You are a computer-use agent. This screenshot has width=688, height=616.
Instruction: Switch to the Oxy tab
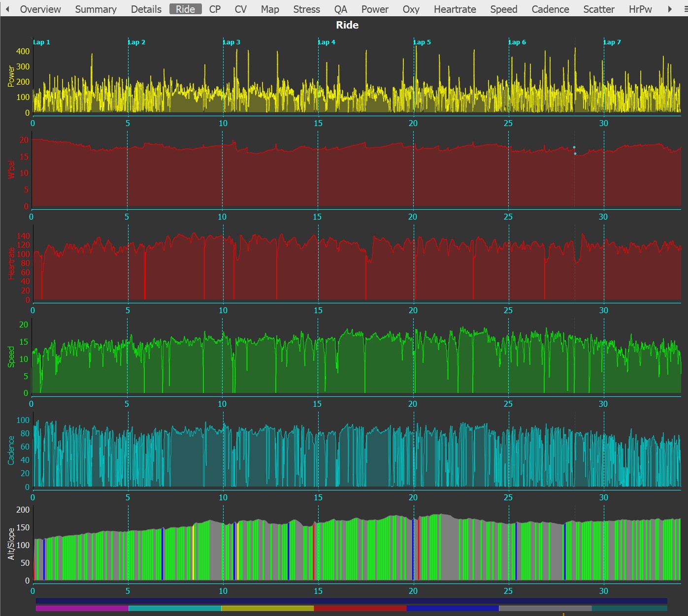tap(411, 9)
